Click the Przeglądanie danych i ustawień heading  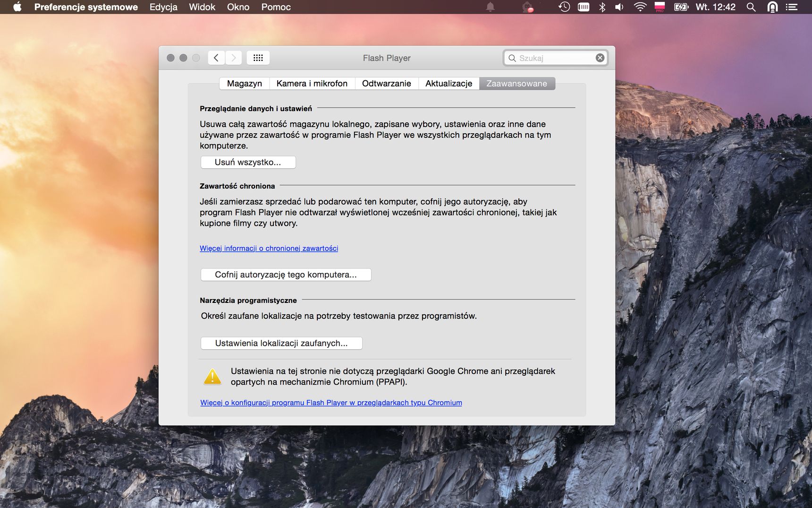tap(256, 109)
